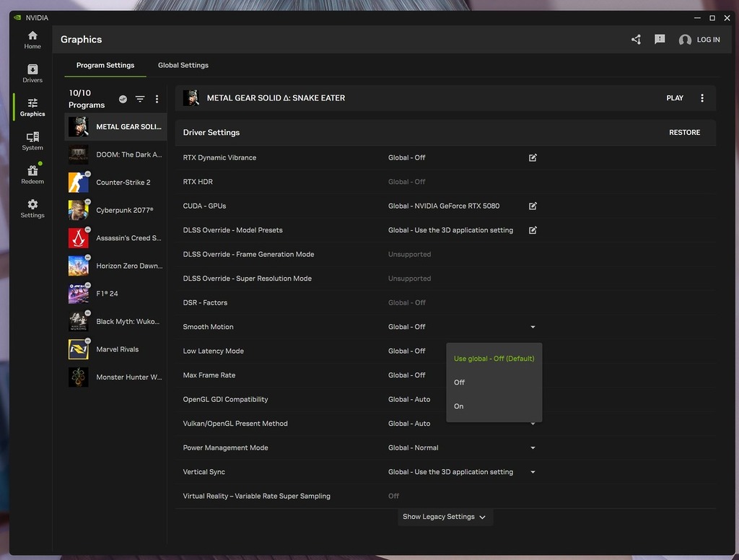This screenshot has height=560, width=739.
Task: Select Assassin's Creed program entry
Action: [115, 238]
